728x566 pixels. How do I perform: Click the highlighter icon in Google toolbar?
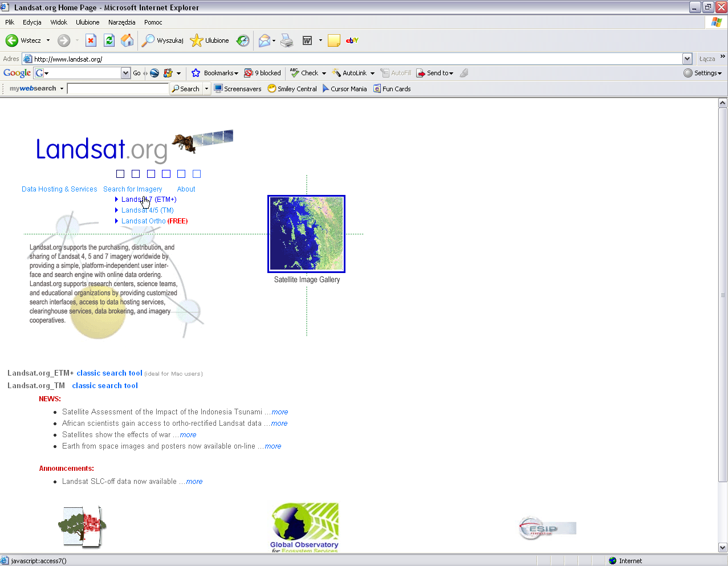point(464,73)
